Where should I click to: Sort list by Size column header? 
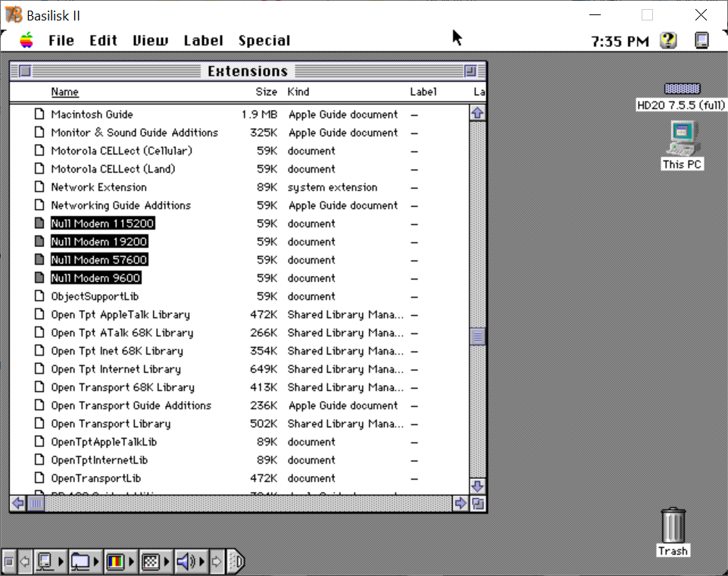(x=266, y=92)
